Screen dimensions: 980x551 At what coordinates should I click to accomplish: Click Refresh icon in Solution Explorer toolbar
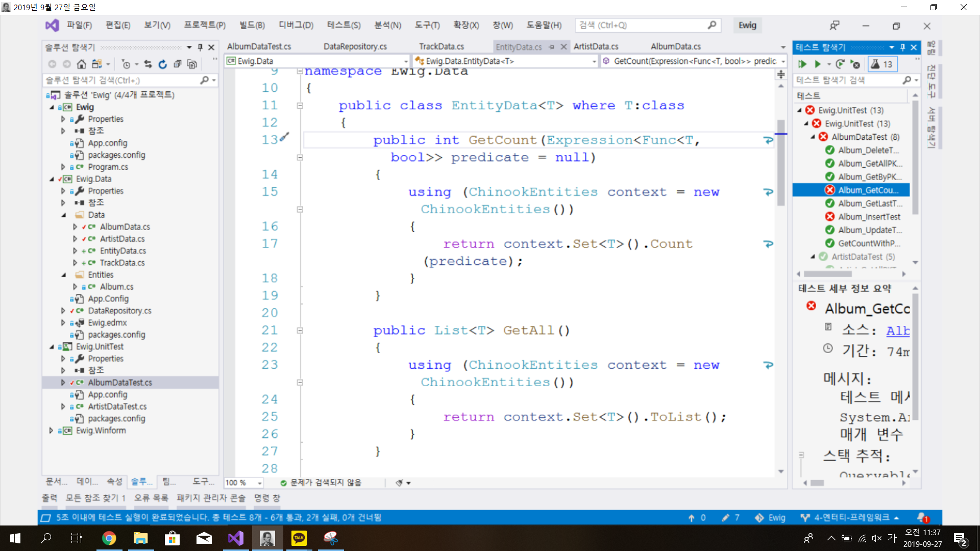point(162,64)
